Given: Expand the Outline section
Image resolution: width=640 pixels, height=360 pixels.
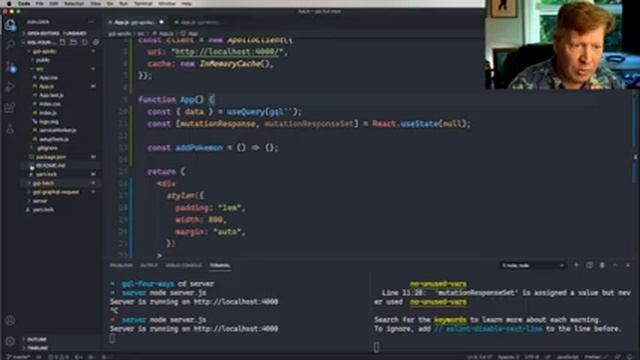Looking at the screenshot, I should click(x=60, y=339).
